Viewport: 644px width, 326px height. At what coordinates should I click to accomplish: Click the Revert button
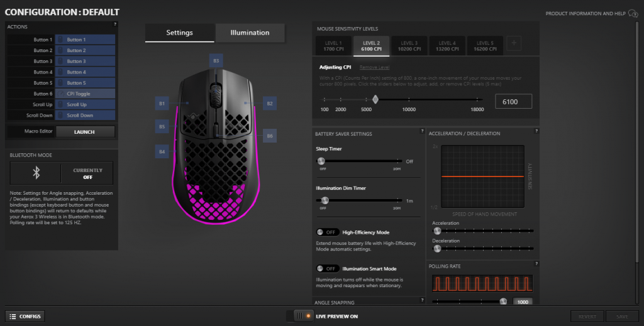pyautogui.click(x=587, y=317)
